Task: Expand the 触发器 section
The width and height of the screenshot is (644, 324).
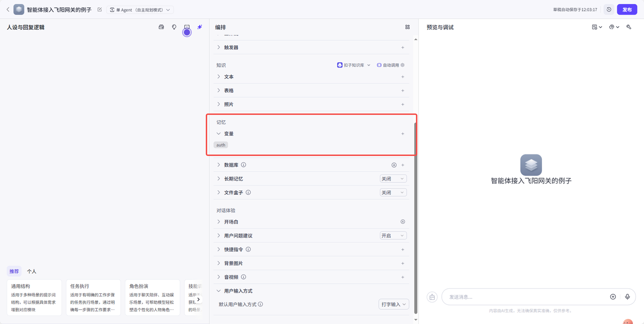Action: [x=219, y=47]
